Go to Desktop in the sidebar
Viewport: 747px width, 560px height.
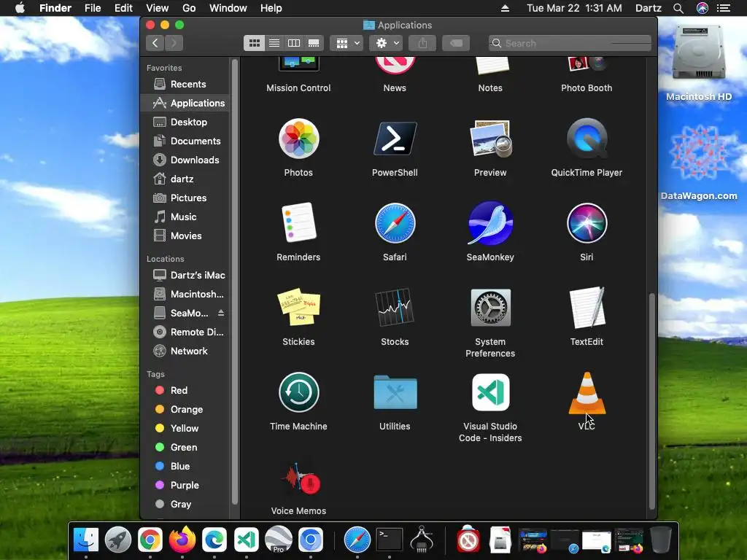pyautogui.click(x=185, y=122)
